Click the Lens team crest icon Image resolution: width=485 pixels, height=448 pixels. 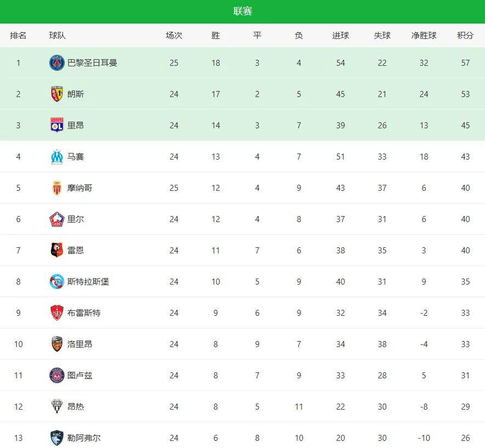(x=57, y=94)
